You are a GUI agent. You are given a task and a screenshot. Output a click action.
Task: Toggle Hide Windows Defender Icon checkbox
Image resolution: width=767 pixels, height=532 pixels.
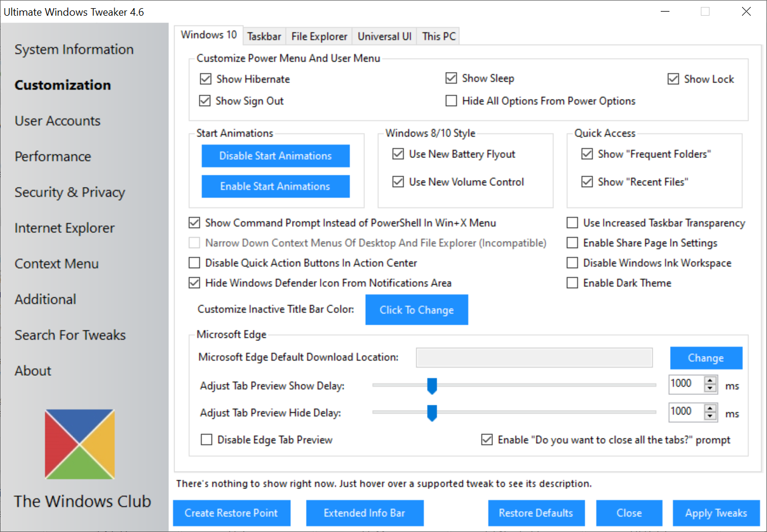pos(195,283)
